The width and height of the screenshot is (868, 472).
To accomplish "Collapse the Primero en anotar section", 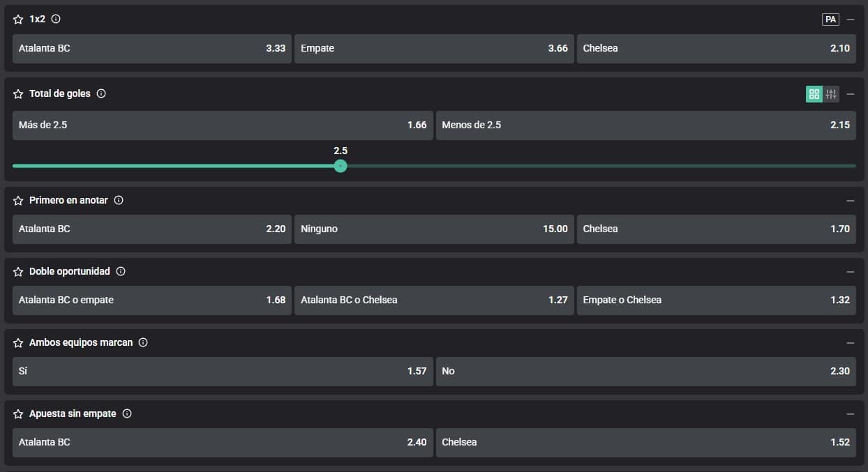I will [x=850, y=201].
